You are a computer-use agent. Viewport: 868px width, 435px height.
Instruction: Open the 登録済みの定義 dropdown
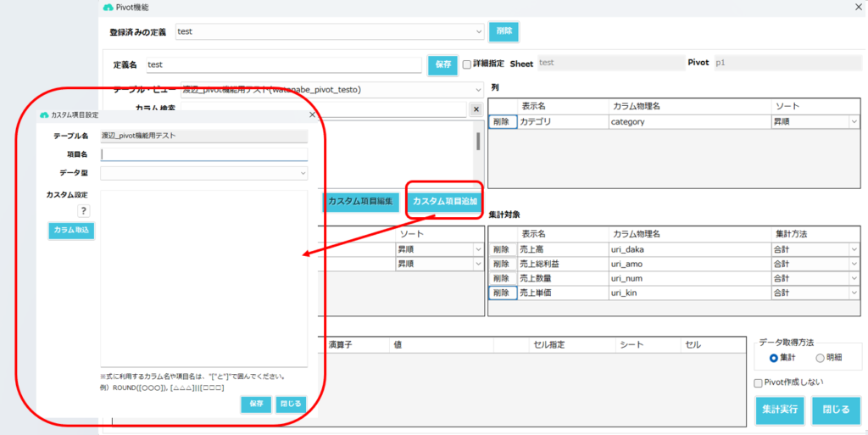(479, 31)
